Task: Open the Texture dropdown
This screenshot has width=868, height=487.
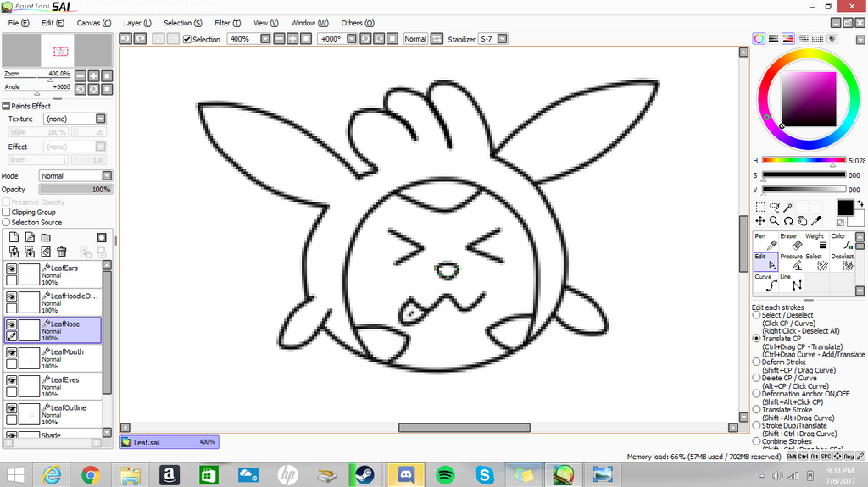Action: pyautogui.click(x=101, y=119)
